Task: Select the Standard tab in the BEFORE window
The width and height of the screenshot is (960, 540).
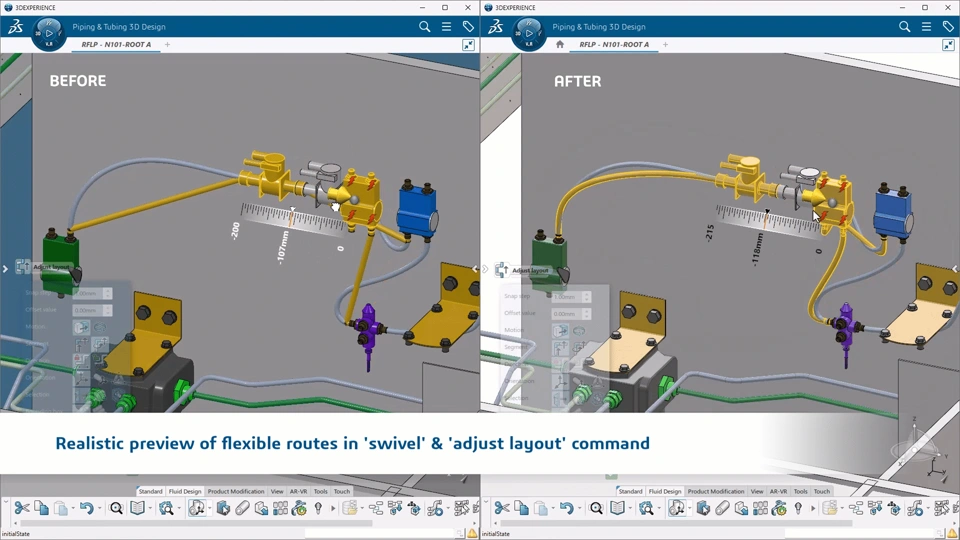Action: coord(150,491)
